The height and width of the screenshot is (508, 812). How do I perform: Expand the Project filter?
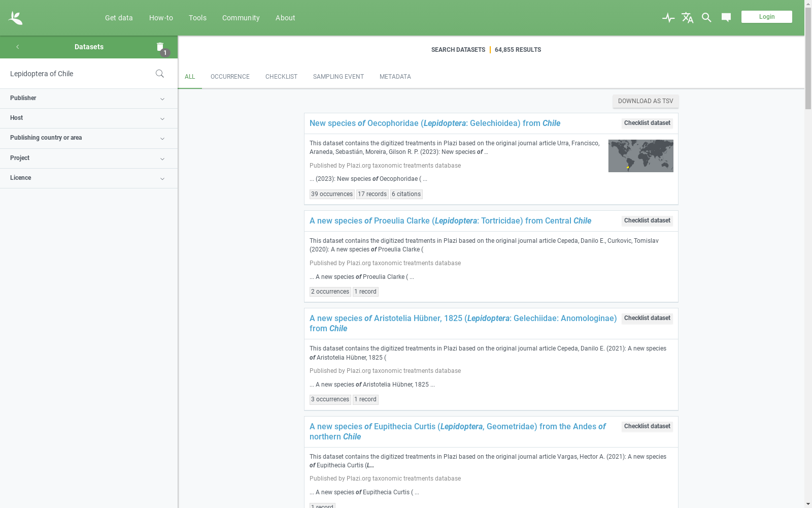click(89, 158)
